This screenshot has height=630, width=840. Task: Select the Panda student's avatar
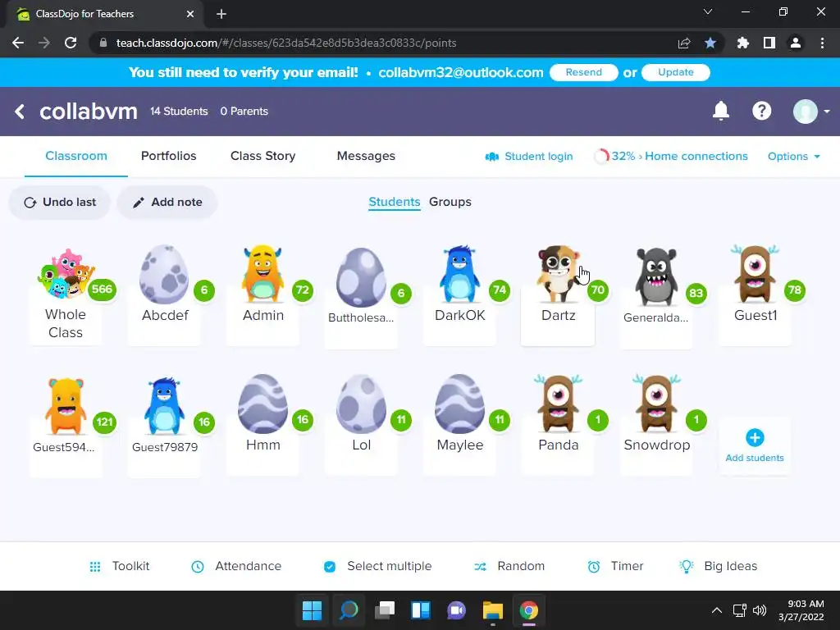point(558,404)
